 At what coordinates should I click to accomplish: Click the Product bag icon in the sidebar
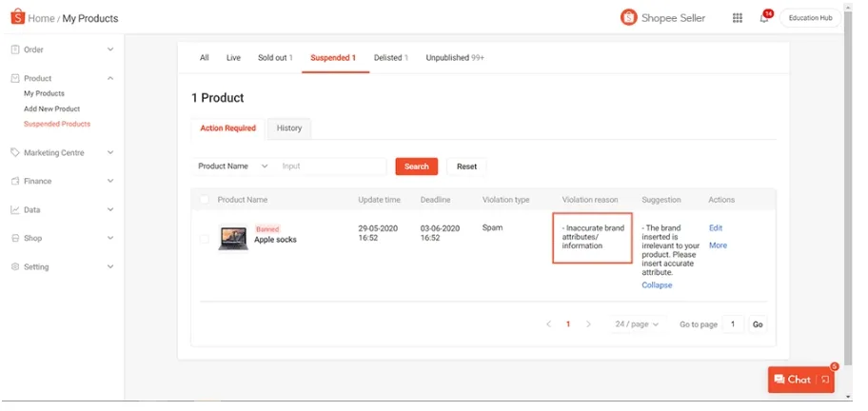[15, 78]
